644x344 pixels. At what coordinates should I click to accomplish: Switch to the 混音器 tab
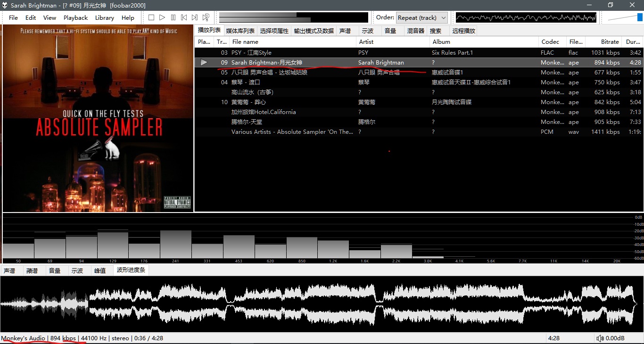[415, 31]
